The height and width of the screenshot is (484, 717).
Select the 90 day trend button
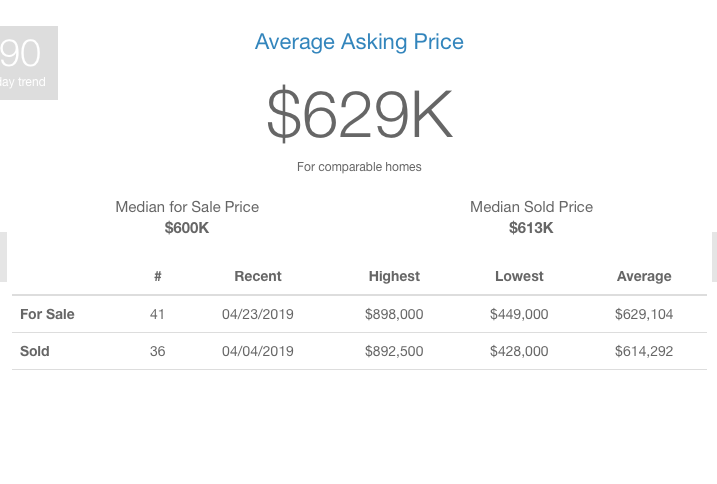(28, 63)
